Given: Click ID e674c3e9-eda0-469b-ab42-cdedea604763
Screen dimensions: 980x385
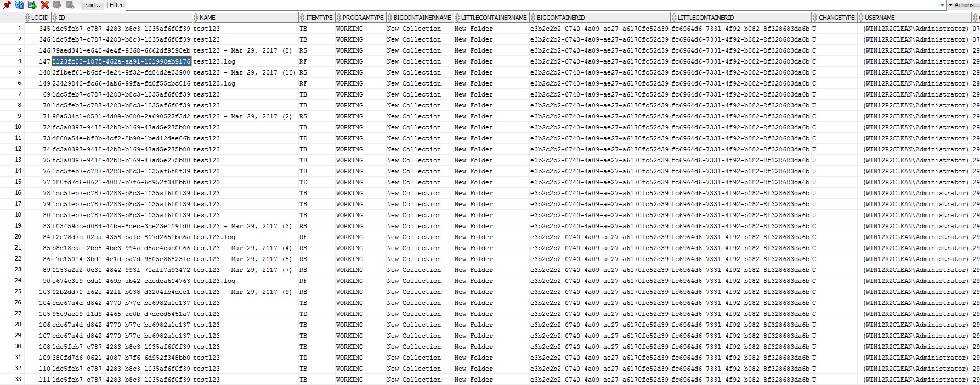Looking at the screenshot, I should pos(121,281).
